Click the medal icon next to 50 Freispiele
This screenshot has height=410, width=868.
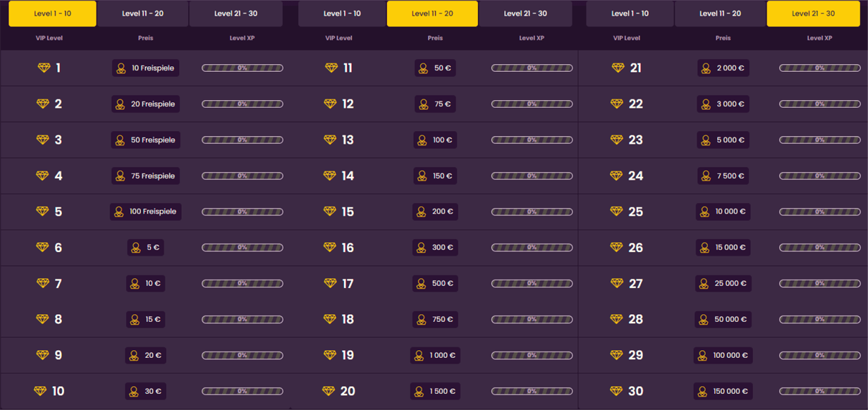tap(120, 140)
